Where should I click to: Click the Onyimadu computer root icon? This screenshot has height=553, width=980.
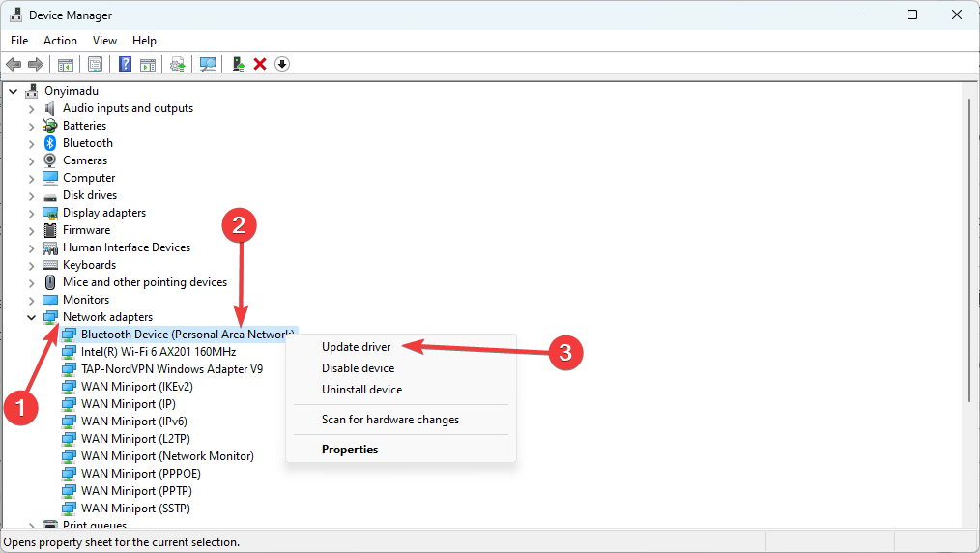pos(31,91)
